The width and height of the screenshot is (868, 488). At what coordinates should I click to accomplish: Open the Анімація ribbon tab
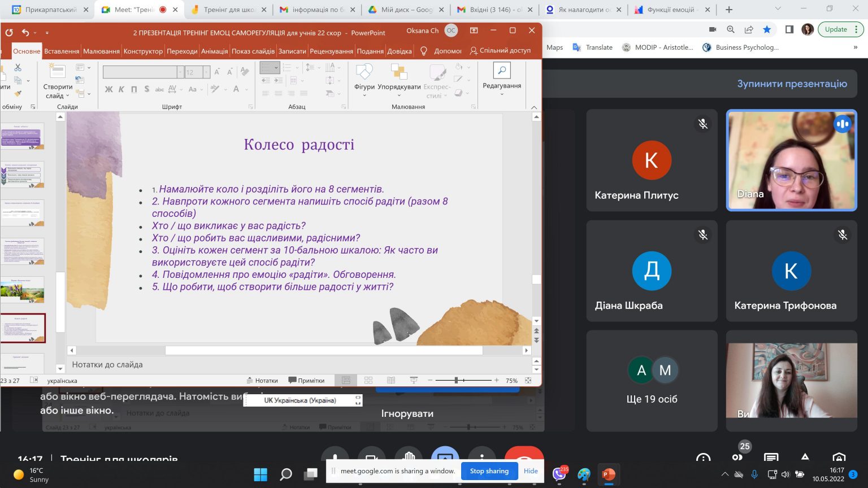click(214, 51)
